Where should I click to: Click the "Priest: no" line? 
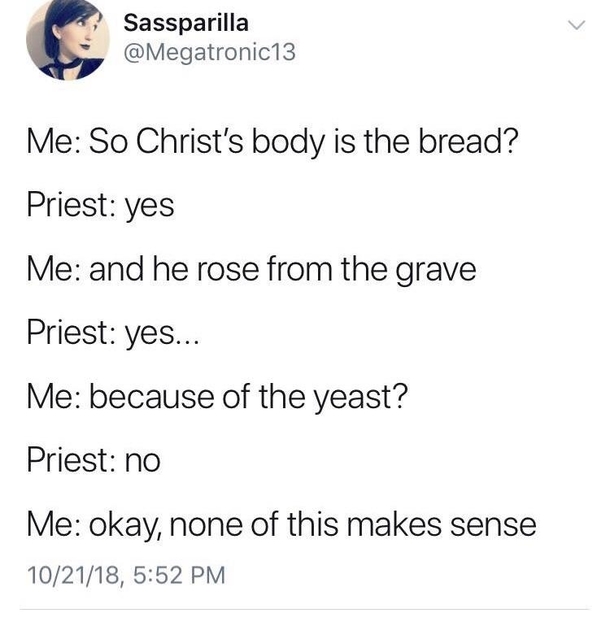94,461
